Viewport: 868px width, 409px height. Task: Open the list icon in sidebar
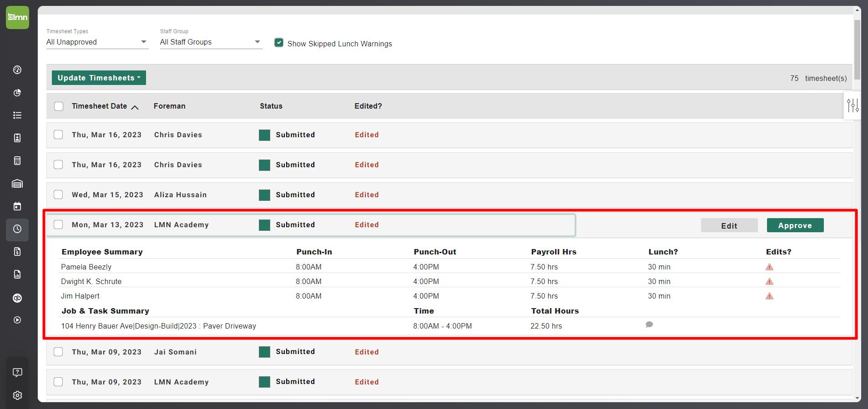click(x=17, y=115)
